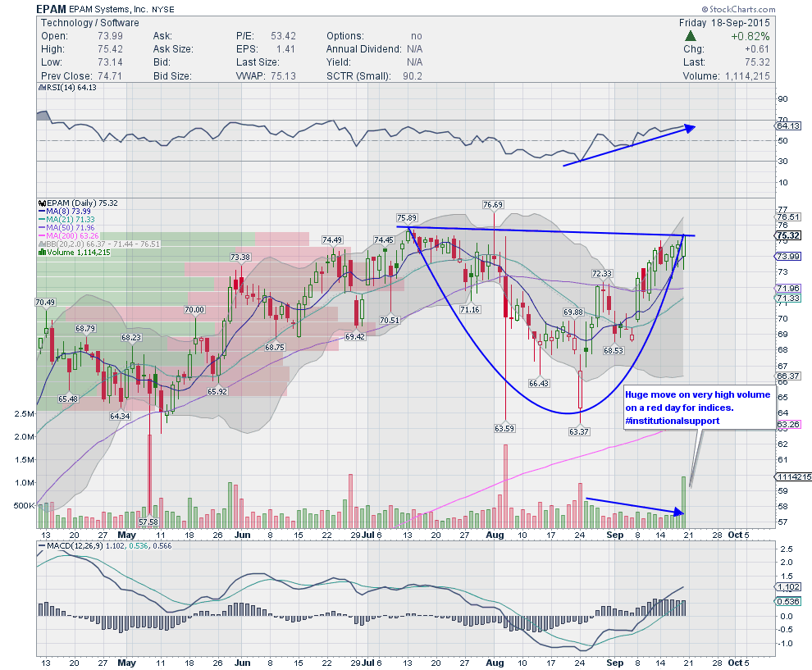Viewport: 812px width, 670px height.
Task: Click the 64.34 low price label
Action: pos(120,416)
